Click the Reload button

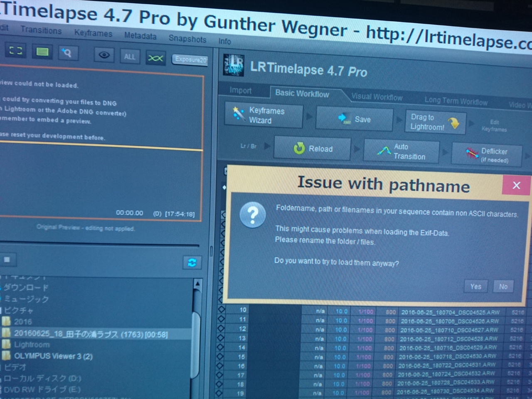[312, 148]
